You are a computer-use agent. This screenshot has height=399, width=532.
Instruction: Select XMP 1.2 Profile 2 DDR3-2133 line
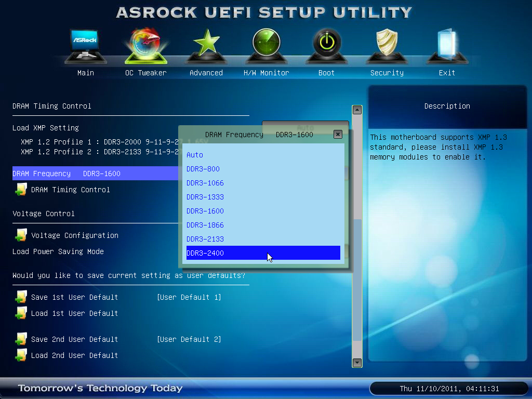click(x=100, y=152)
